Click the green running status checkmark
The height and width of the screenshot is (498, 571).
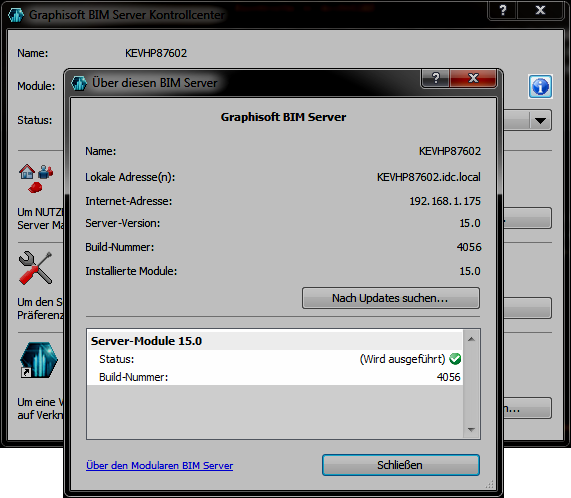point(455,359)
